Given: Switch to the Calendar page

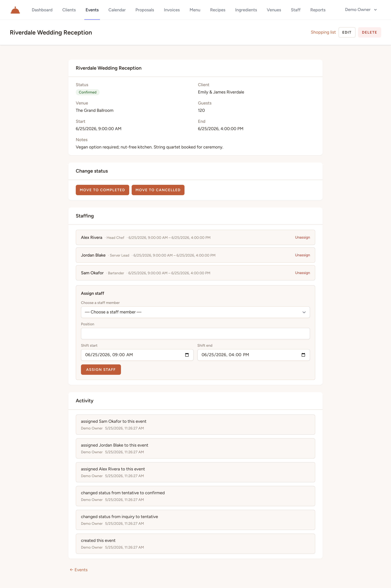Looking at the screenshot, I should [x=117, y=10].
